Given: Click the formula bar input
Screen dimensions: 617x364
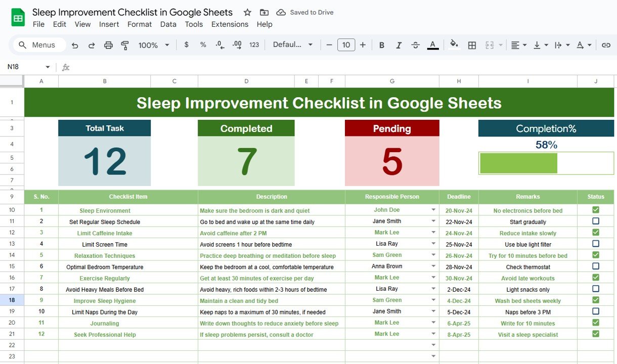Looking at the screenshot, I should pos(344,67).
